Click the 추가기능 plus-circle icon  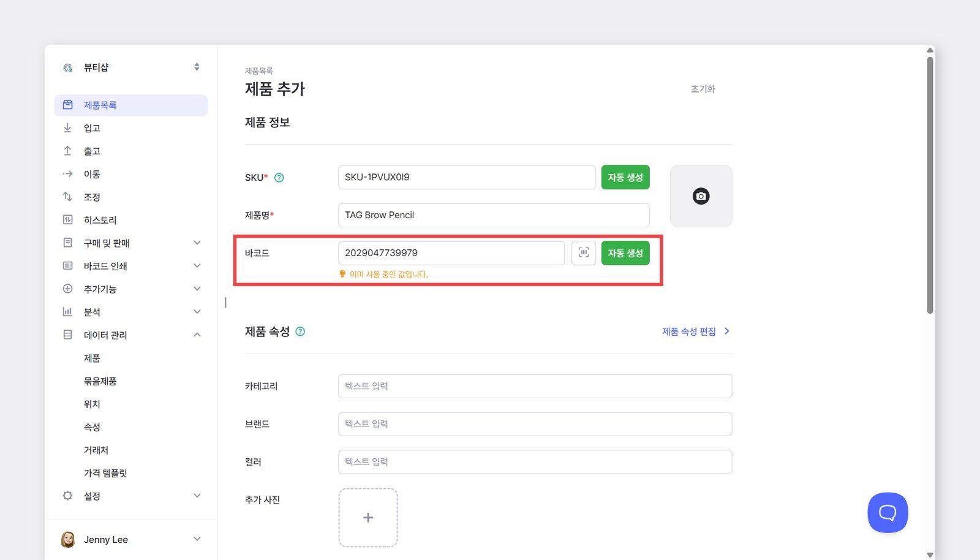[x=68, y=289]
